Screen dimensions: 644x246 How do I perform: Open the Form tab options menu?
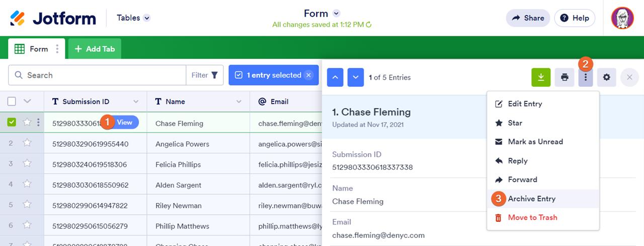[57, 49]
